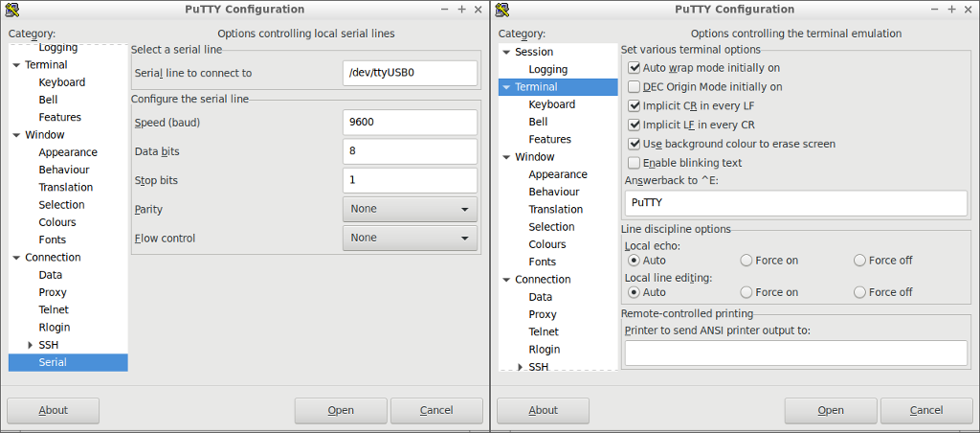This screenshot has height=433, width=980.
Task: Select Selection in left window tree
Action: (x=61, y=205)
